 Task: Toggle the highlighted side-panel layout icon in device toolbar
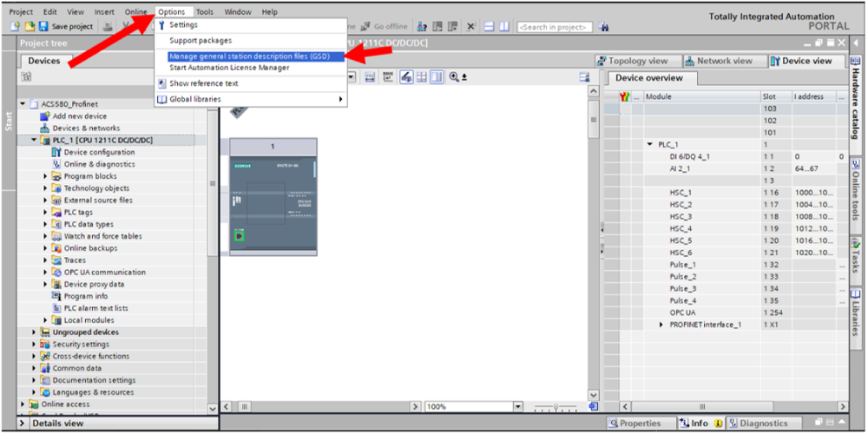(437, 78)
